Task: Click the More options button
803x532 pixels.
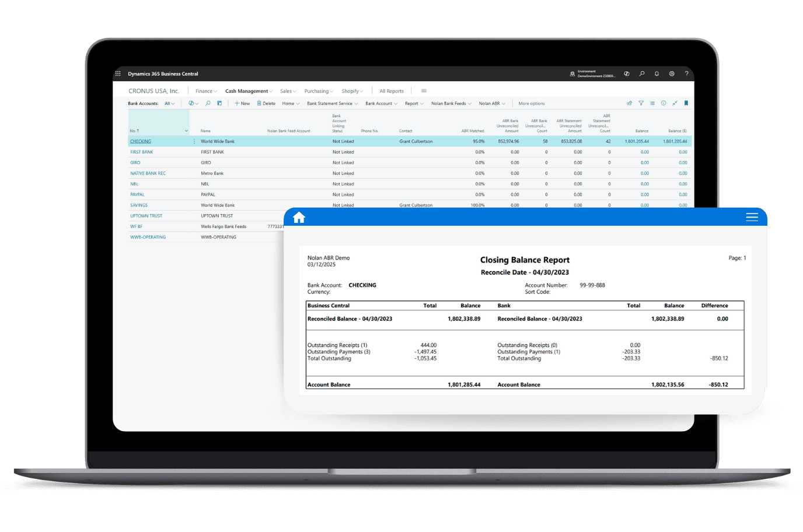Action: 531,103
